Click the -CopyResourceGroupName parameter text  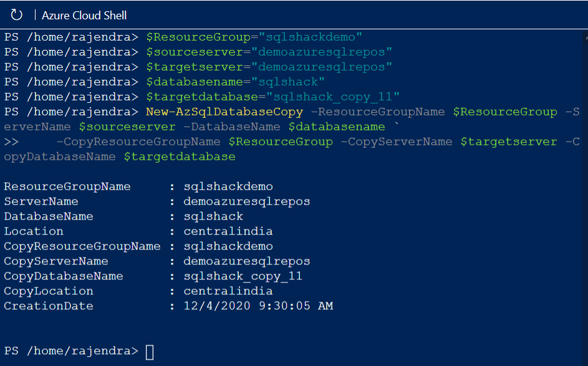[138, 142]
